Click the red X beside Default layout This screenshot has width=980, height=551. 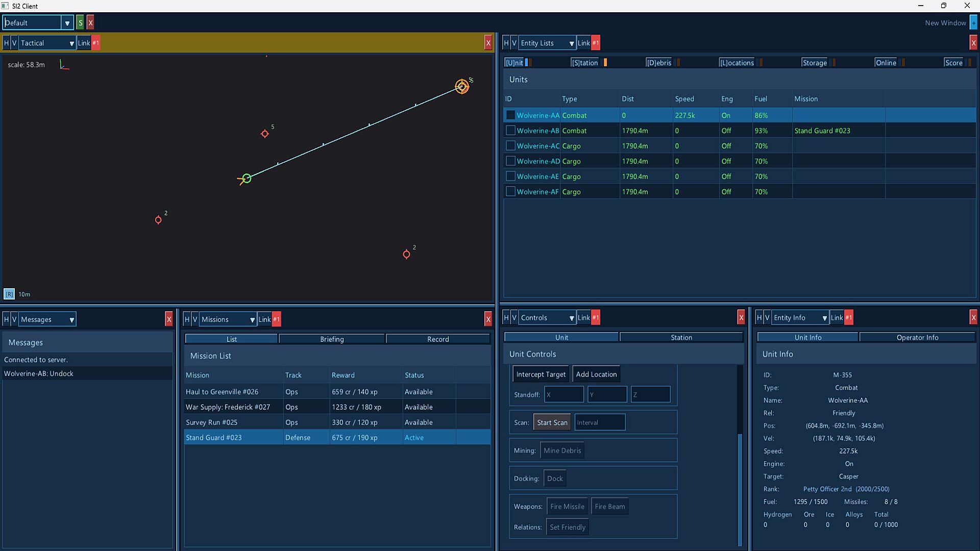coord(90,23)
